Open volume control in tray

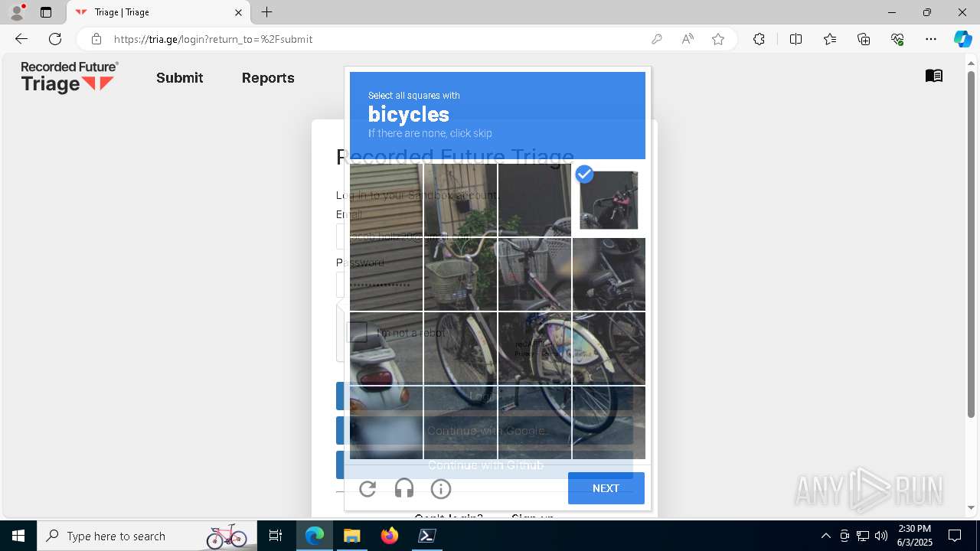point(881,536)
